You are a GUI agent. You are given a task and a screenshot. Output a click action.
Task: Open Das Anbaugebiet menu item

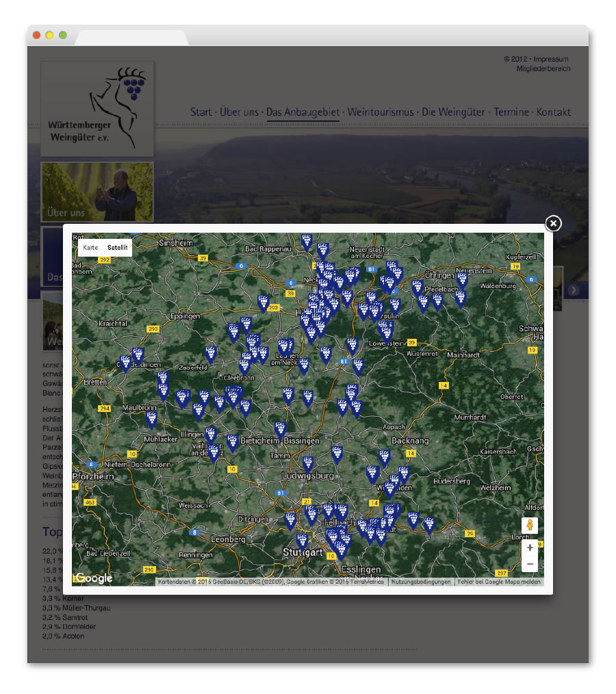303,112
